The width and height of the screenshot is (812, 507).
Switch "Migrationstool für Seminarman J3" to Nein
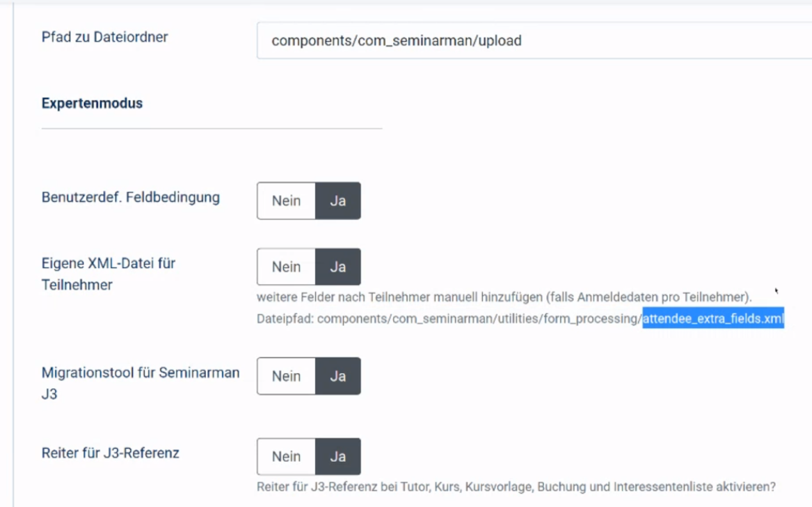pyautogui.click(x=285, y=376)
